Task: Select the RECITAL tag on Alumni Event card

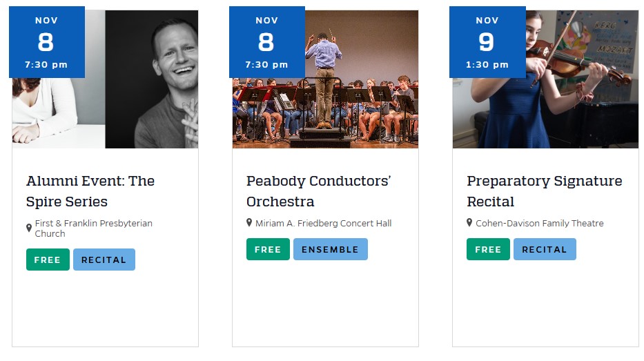Action: tap(104, 260)
